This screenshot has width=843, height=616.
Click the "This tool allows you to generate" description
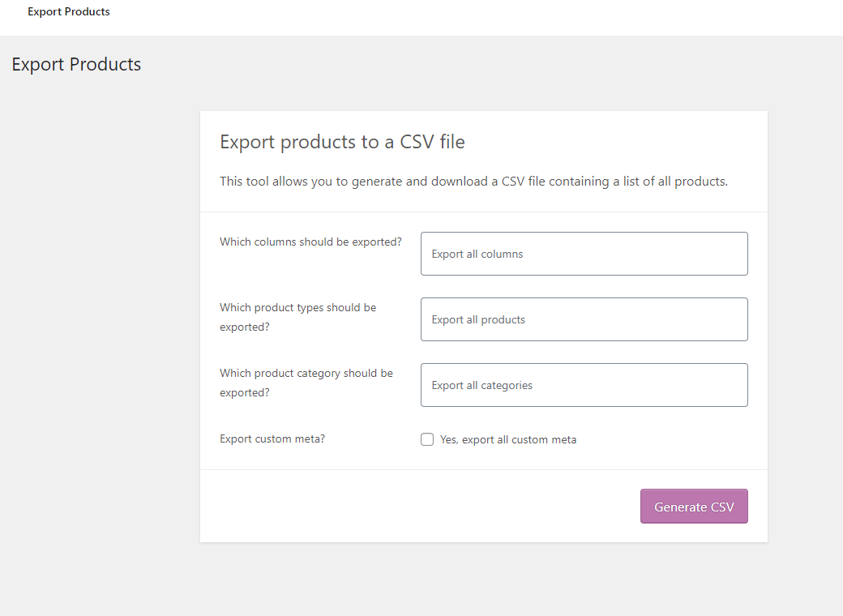[x=473, y=182]
